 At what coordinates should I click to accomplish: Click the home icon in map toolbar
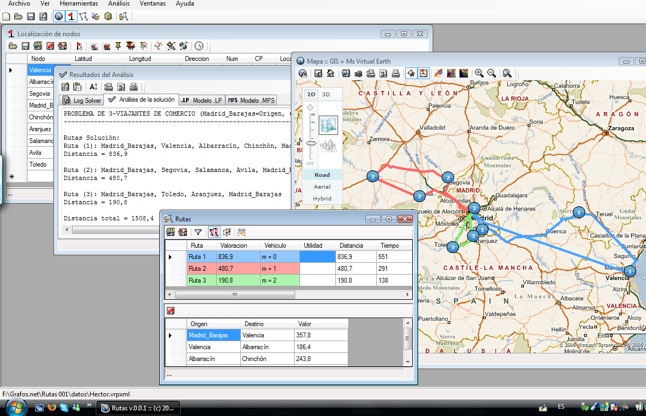[330, 73]
